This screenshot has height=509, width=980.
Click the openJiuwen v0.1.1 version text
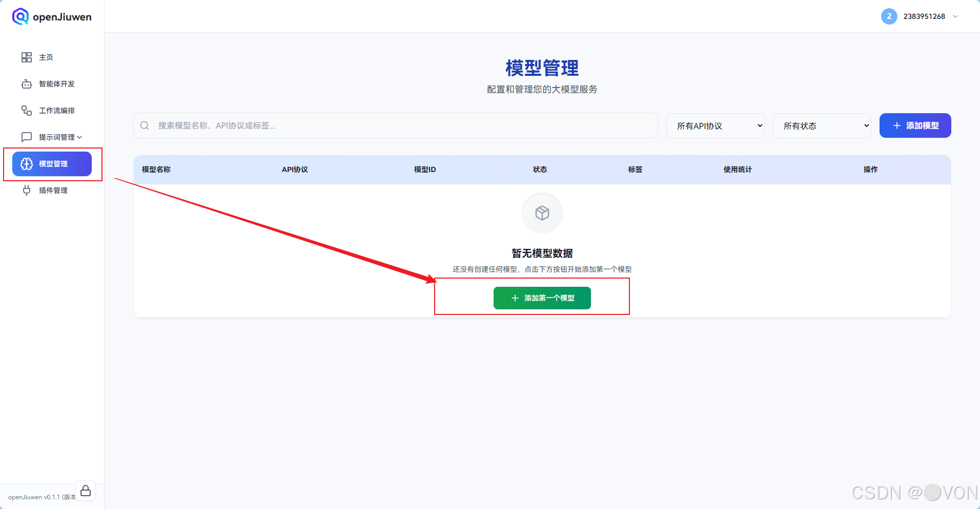42,497
